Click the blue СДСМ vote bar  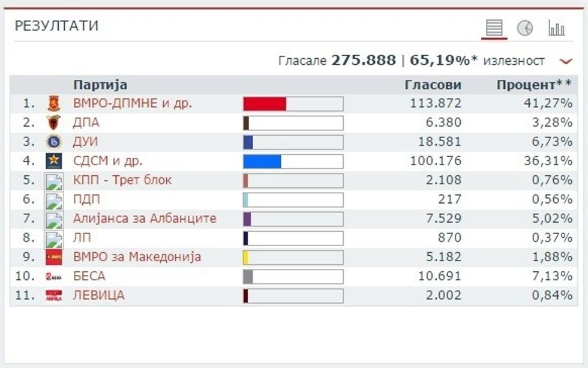point(262,161)
